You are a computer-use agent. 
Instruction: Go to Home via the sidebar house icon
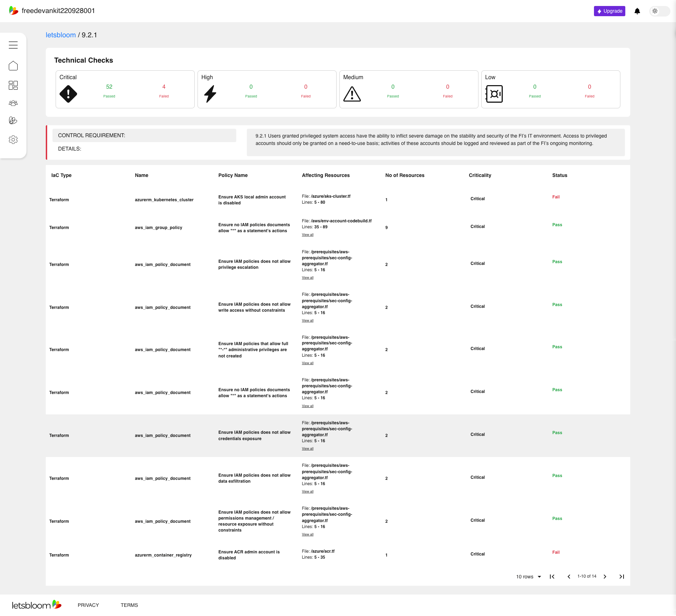pos(13,66)
